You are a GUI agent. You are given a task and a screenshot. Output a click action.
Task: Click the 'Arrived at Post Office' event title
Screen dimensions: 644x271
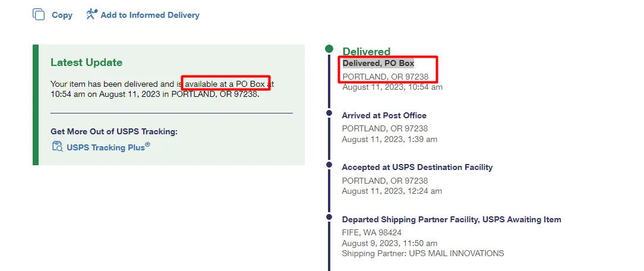tap(384, 115)
